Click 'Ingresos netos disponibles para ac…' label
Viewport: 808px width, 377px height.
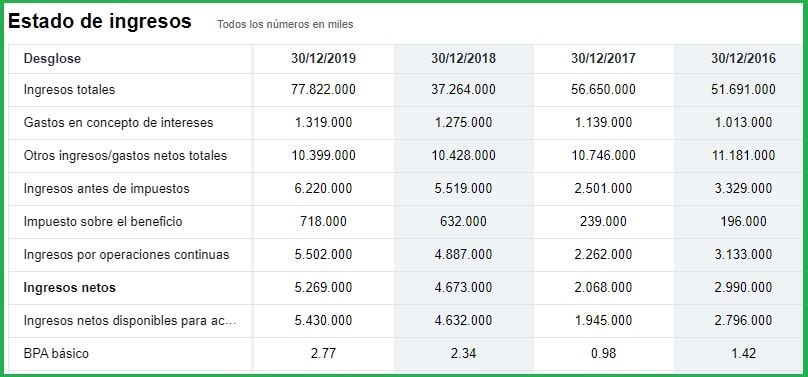[130, 320]
